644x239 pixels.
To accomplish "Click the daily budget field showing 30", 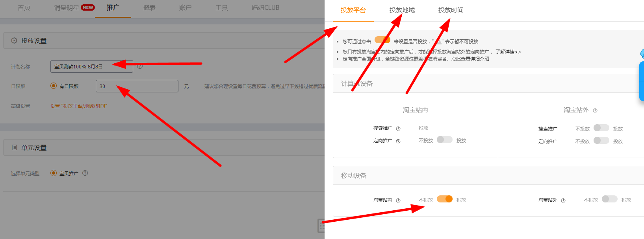I will coord(137,86).
